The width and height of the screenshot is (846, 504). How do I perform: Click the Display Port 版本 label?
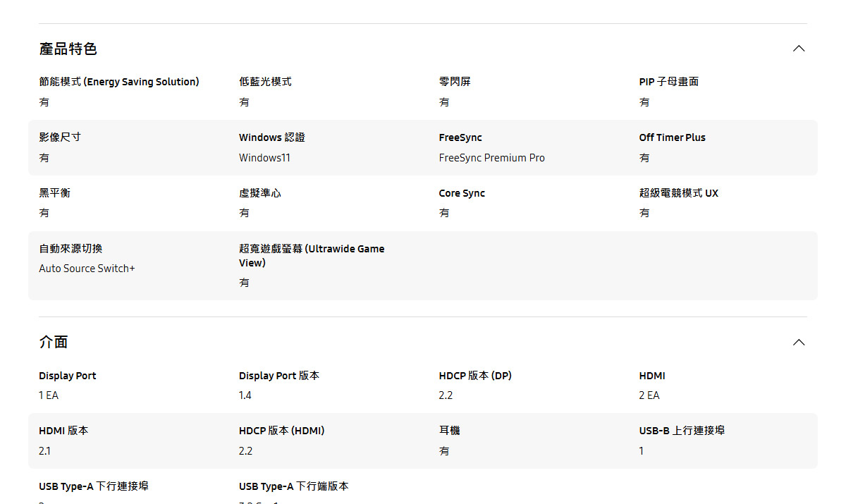[x=279, y=376]
